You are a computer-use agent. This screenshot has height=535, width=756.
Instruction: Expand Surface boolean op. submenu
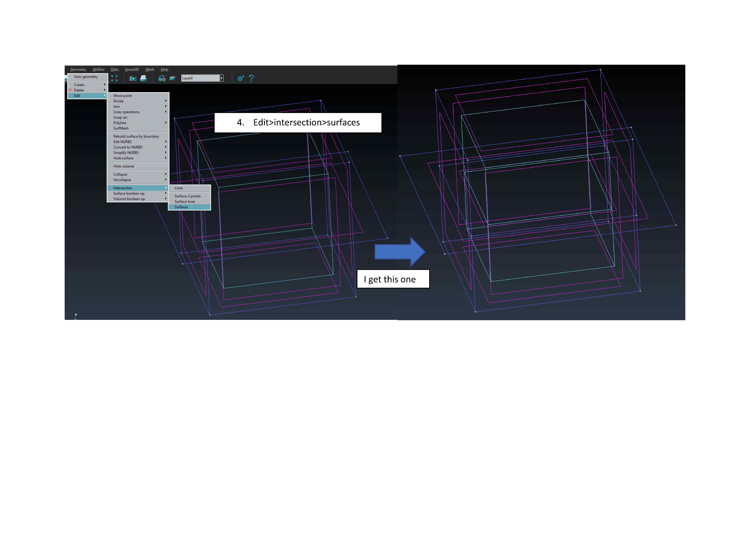coord(138,193)
